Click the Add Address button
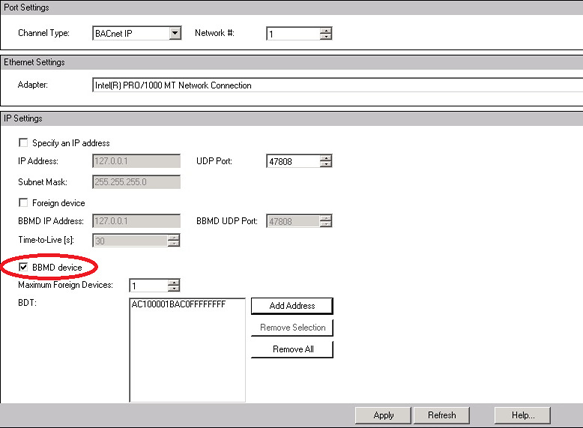The height and width of the screenshot is (428, 583). point(292,306)
